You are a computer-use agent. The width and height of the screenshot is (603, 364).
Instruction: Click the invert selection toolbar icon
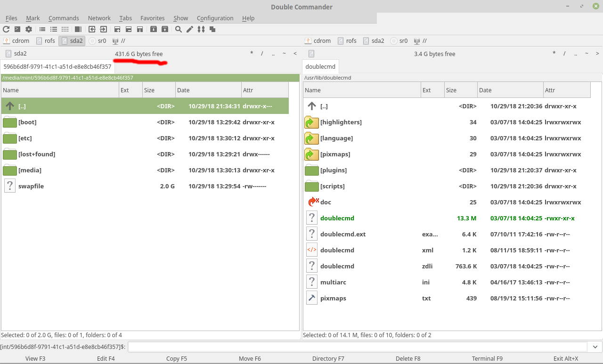coord(140,29)
